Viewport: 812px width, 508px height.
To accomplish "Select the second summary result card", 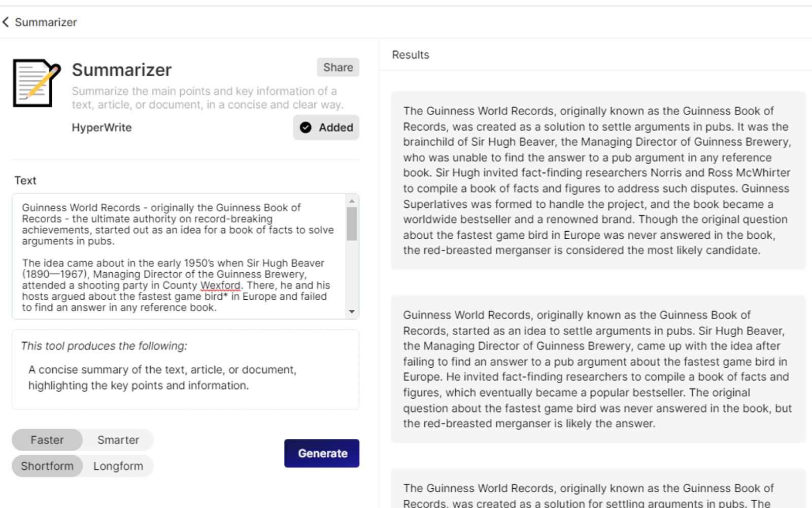I will click(598, 369).
